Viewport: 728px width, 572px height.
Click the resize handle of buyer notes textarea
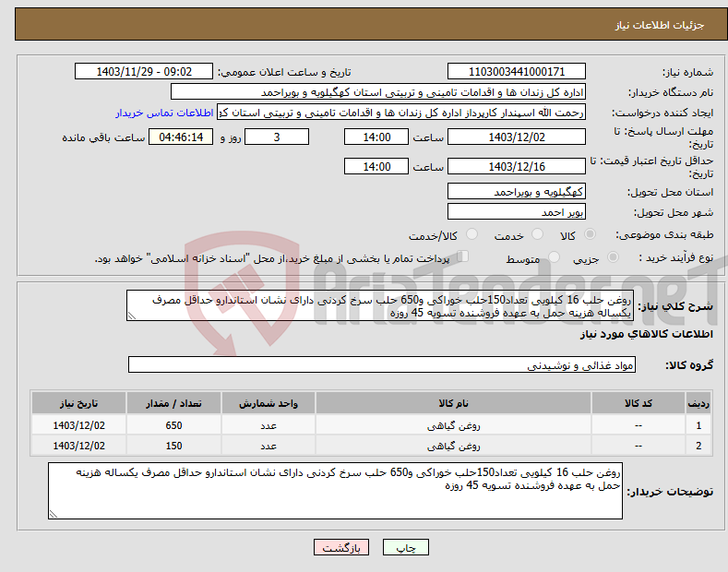coord(53,514)
